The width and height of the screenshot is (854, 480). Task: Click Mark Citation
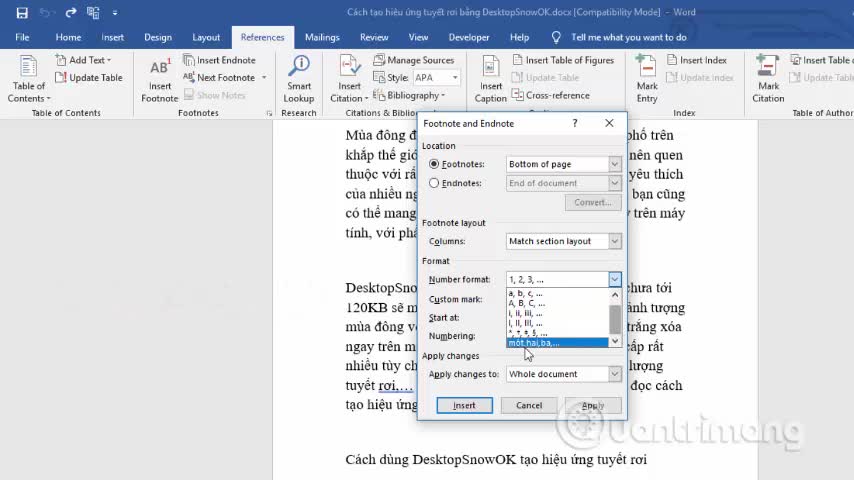[768, 79]
